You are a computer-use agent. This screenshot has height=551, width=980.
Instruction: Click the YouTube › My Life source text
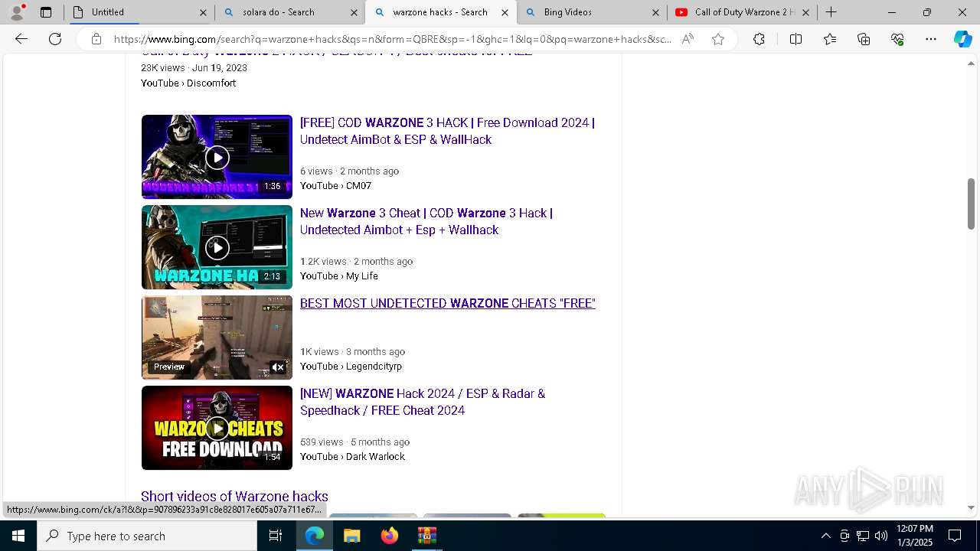point(338,275)
